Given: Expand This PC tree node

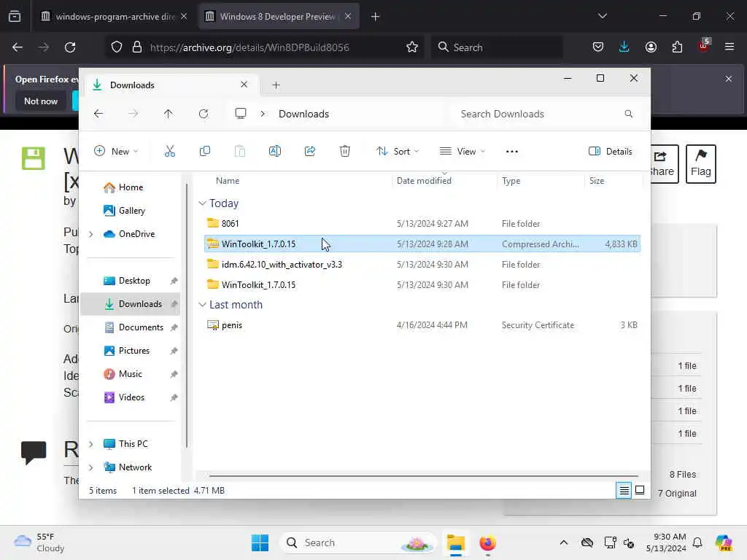Looking at the screenshot, I should 90,444.
